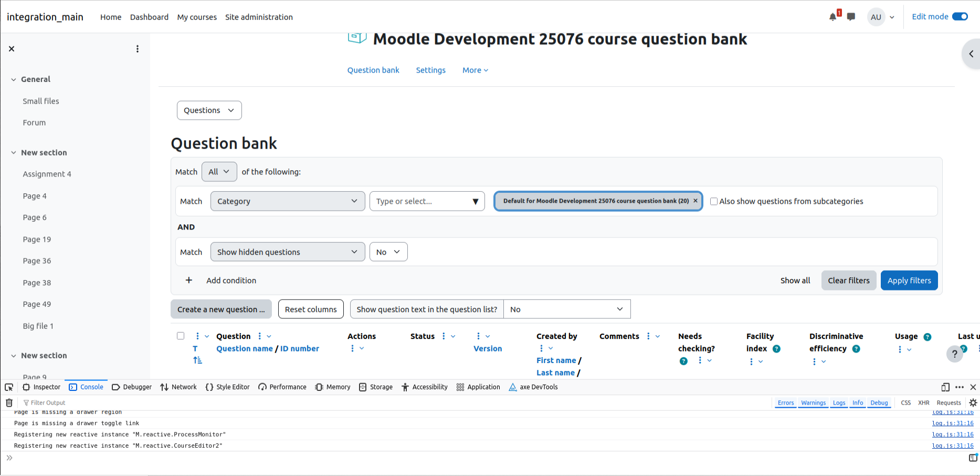Sort by question type ascending icon
Image resolution: width=980 pixels, height=476 pixels.
(x=197, y=360)
